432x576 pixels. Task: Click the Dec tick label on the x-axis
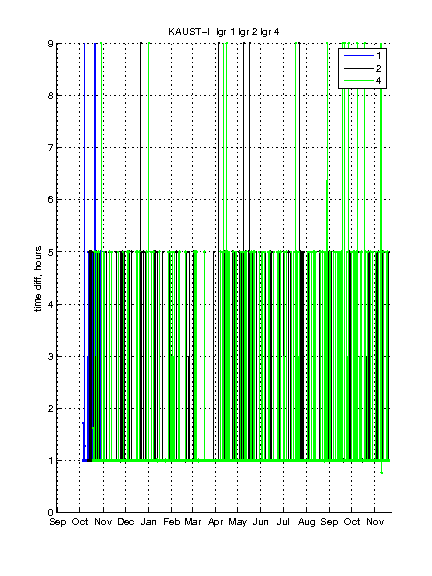tap(126, 522)
